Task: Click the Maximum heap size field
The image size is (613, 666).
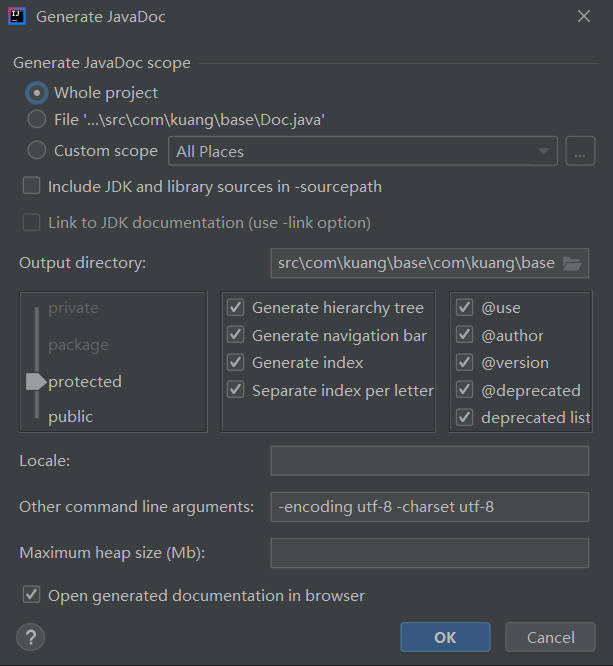Action: 429,553
